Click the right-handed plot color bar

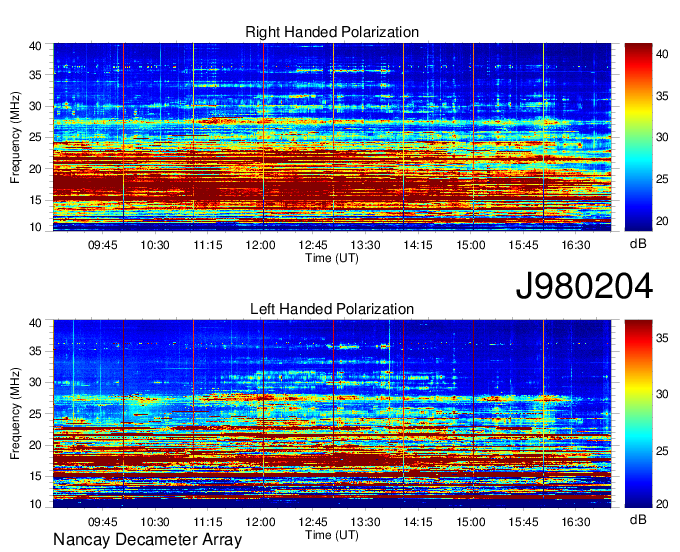click(x=638, y=137)
